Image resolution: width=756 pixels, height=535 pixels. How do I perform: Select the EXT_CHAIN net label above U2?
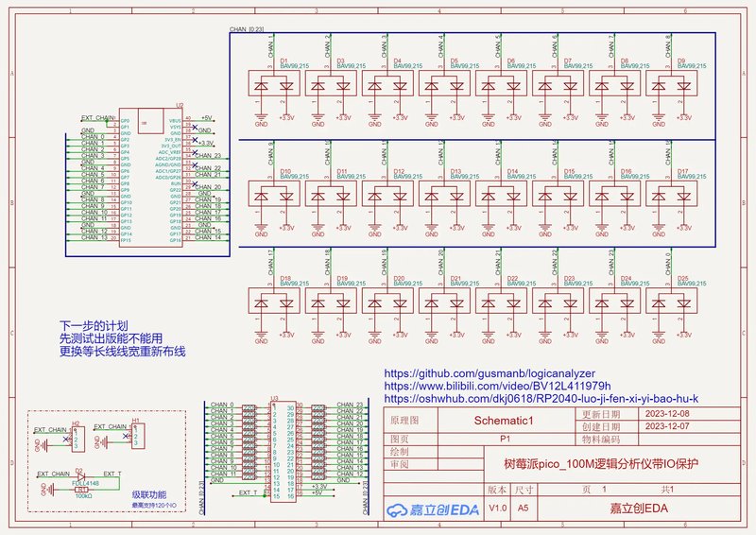[98, 117]
